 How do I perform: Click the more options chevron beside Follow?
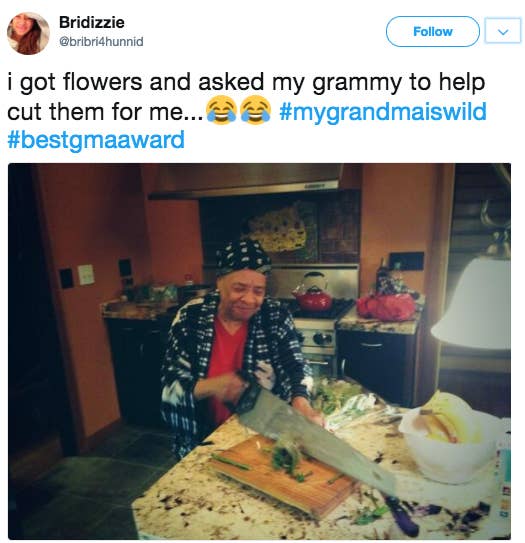coord(503,32)
